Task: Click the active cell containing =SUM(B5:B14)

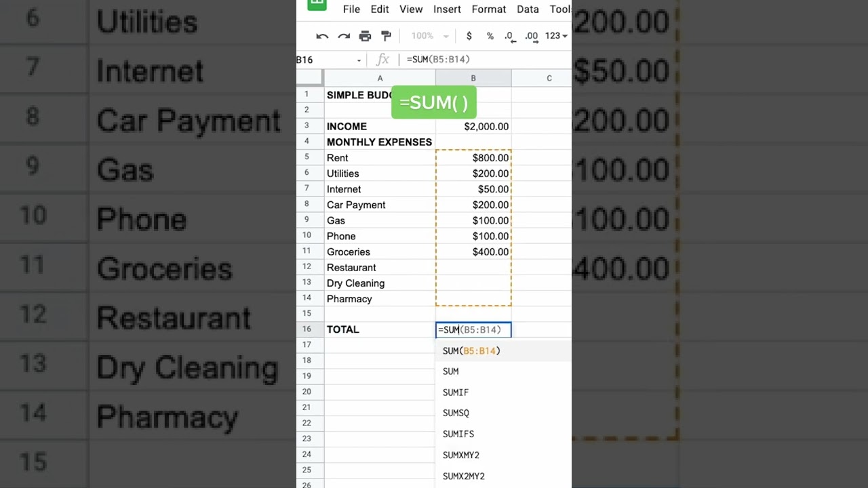Action: [473, 329]
